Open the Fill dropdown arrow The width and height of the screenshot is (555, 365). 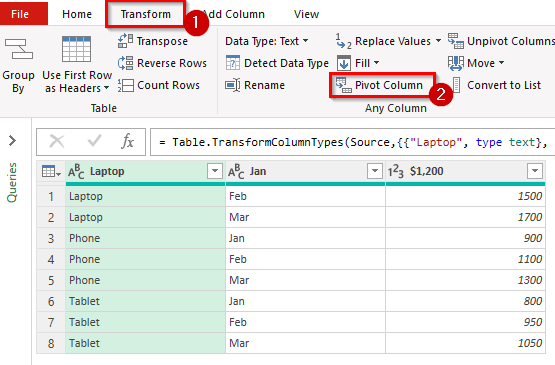click(x=376, y=63)
